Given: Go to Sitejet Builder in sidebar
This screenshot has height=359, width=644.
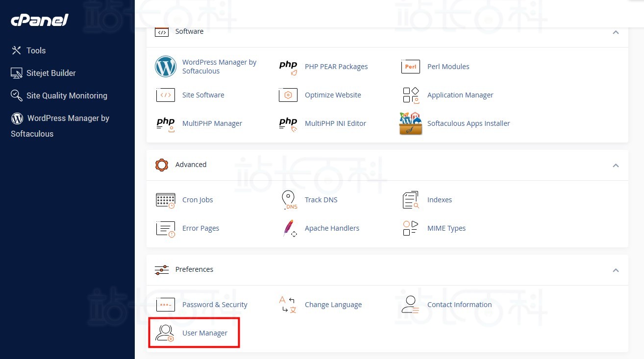Looking at the screenshot, I should tap(51, 73).
